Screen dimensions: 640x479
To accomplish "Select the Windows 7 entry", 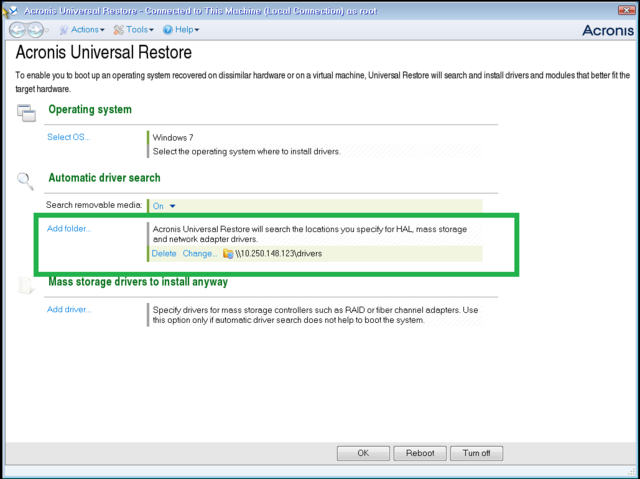I will pyautogui.click(x=173, y=137).
